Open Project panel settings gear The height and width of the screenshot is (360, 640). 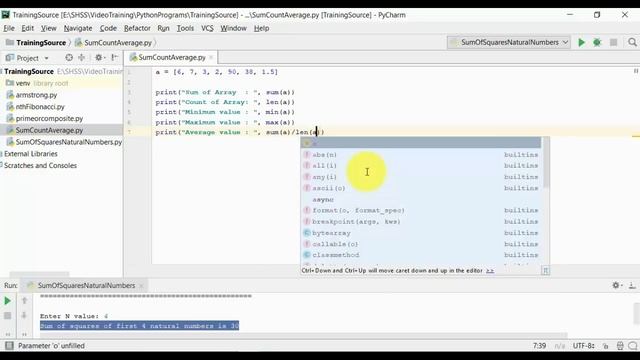click(99, 58)
